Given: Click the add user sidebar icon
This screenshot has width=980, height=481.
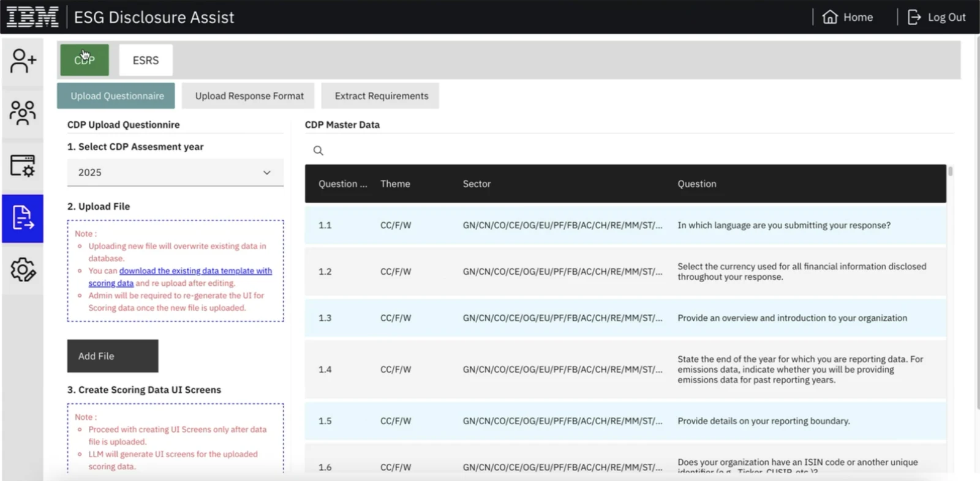Looking at the screenshot, I should (x=23, y=61).
